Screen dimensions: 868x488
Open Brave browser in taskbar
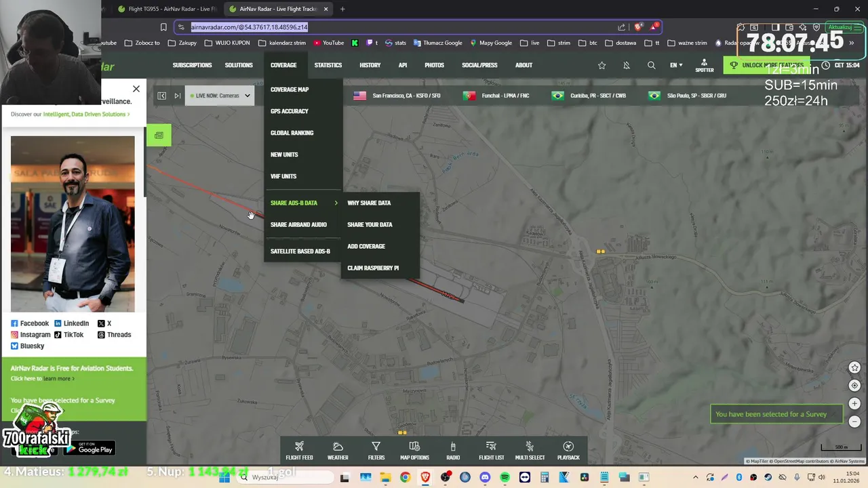click(x=425, y=477)
